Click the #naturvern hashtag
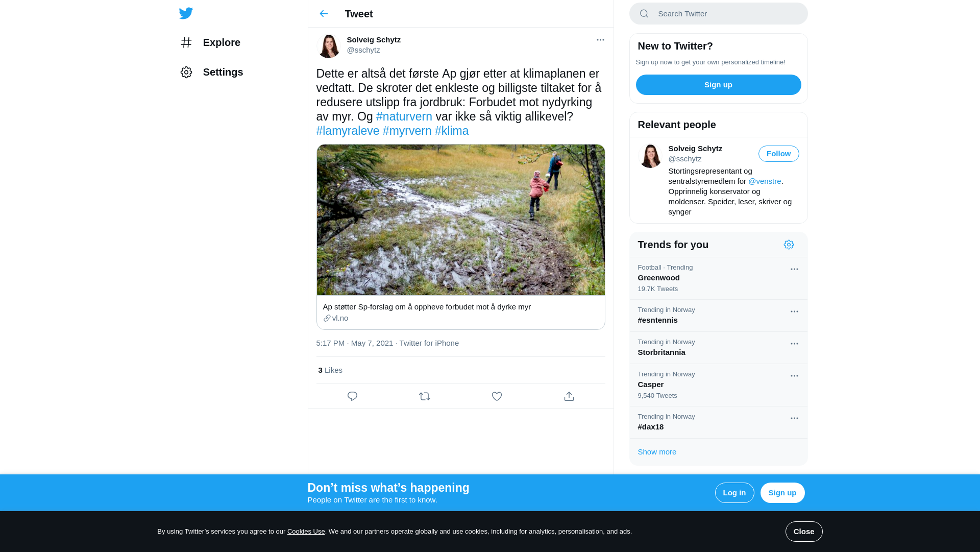Screen dimensions: 980x552 404,116
